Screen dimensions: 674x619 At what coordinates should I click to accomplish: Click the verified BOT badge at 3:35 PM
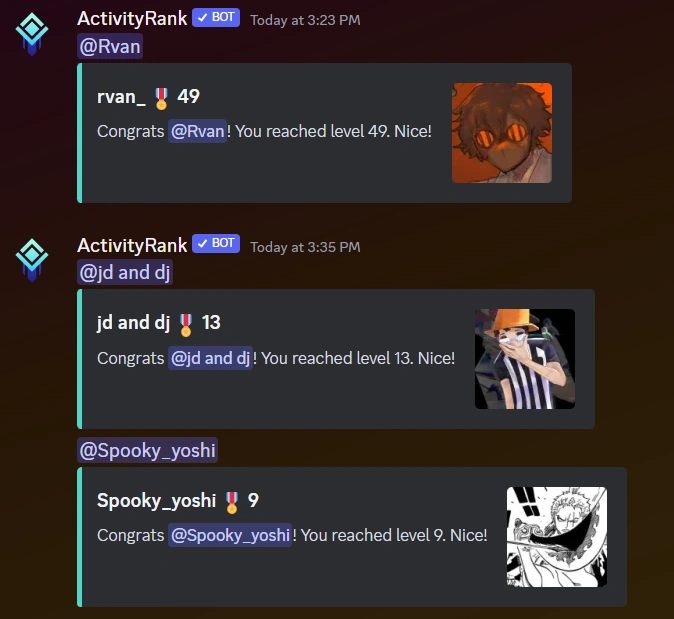[216, 244]
